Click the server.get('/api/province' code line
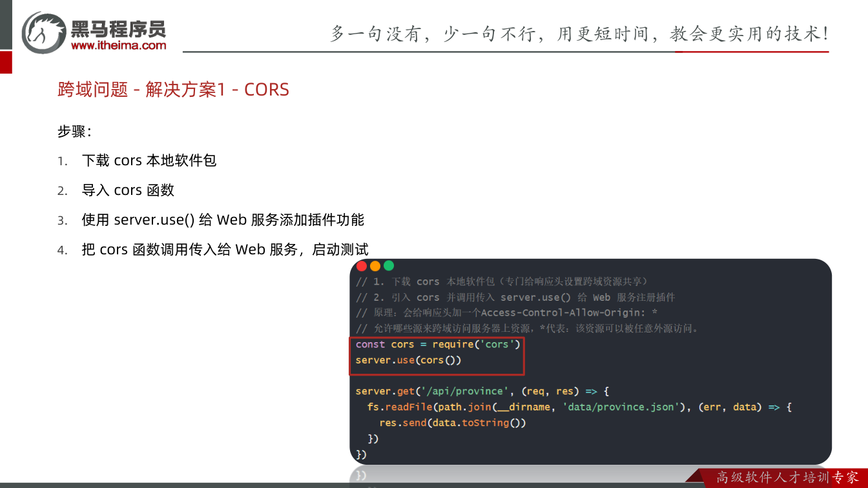This screenshot has height=488, width=868. 482,391
